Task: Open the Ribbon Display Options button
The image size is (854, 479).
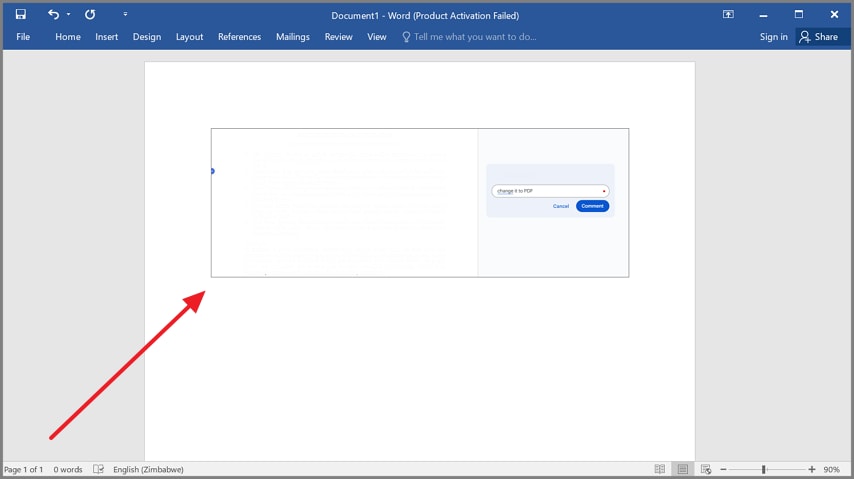Action: 728,15
